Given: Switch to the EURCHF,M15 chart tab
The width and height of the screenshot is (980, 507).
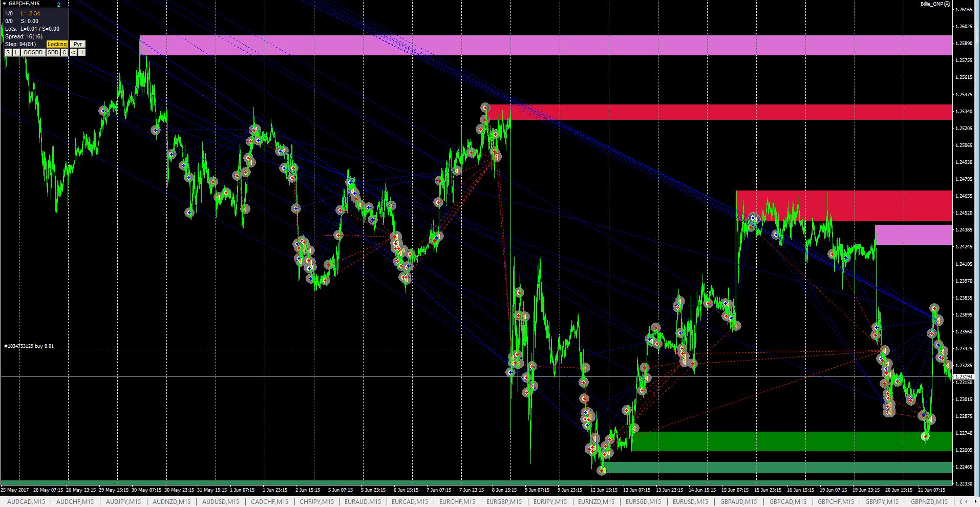Looking at the screenshot, I should pos(458,502).
